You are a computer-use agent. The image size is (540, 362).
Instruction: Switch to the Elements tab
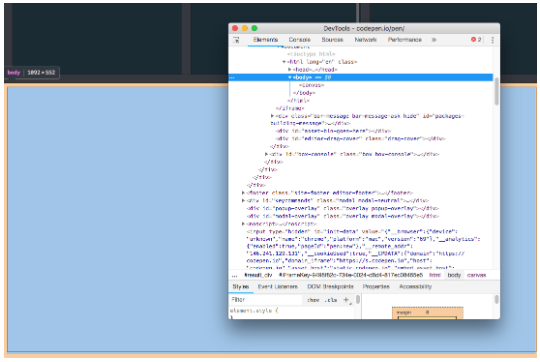coord(265,40)
